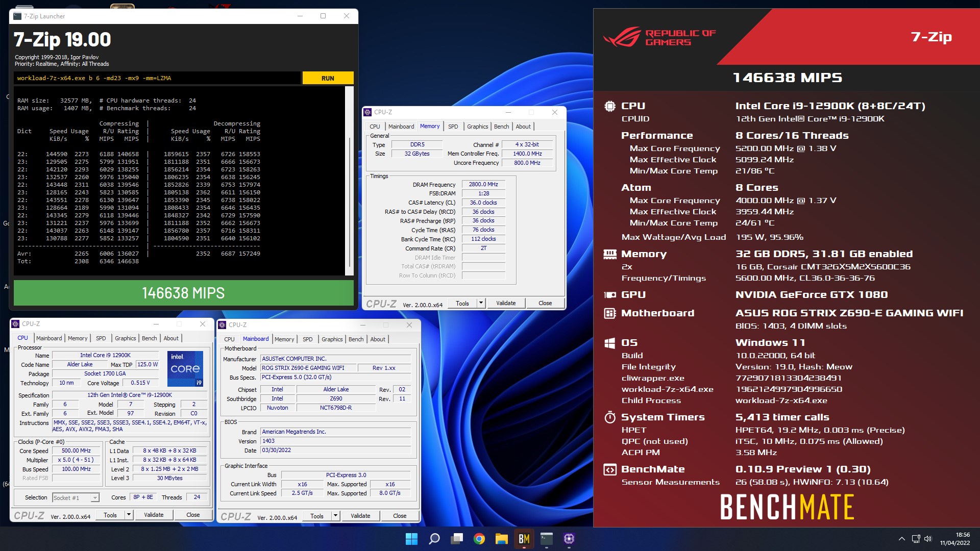Click Motherboard icon in BenchMate panel

tap(609, 313)
